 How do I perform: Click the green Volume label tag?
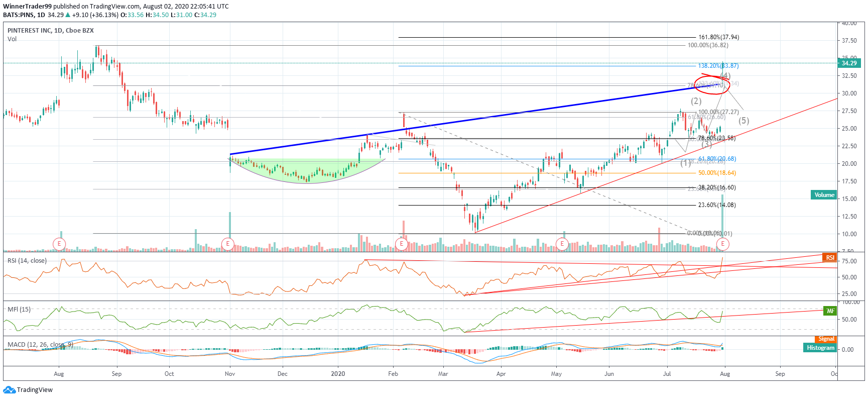(x=824, y=195)
